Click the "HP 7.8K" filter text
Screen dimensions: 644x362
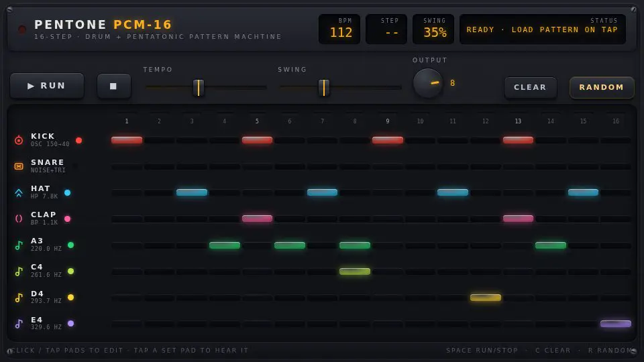pos(44,196)
